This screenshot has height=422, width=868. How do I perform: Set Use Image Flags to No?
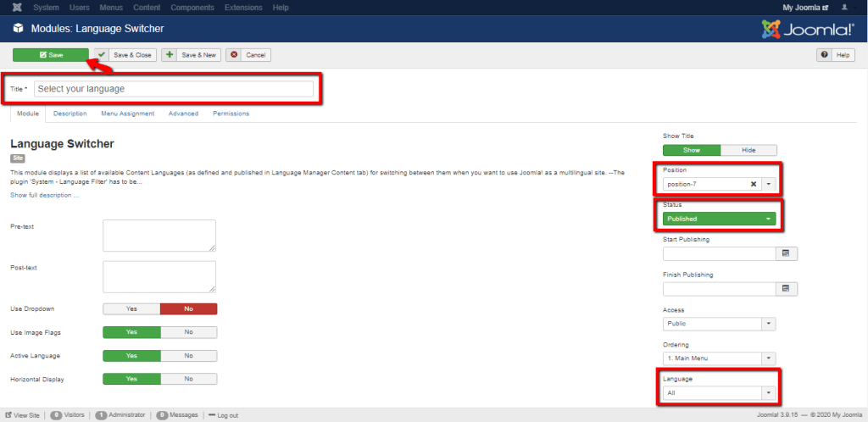click(189, 332)
